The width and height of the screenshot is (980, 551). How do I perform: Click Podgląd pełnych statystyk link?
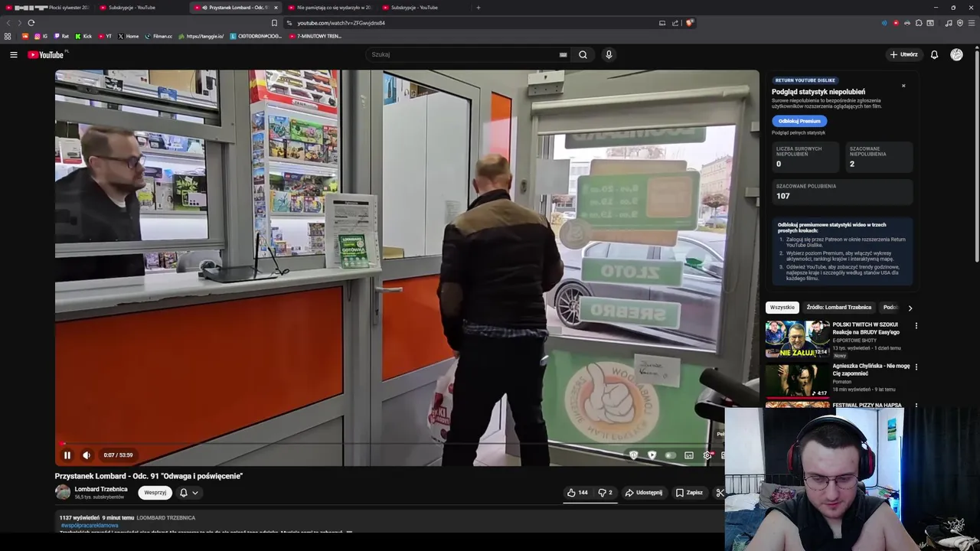799,133
